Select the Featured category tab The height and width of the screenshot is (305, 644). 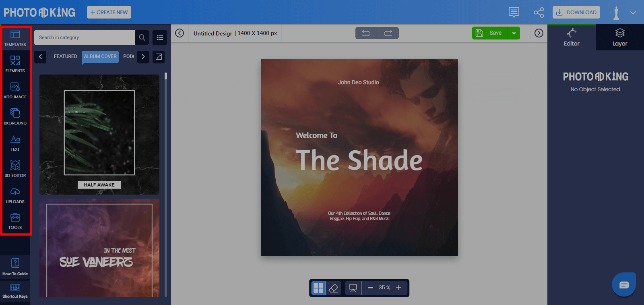(x=65, y=56)
